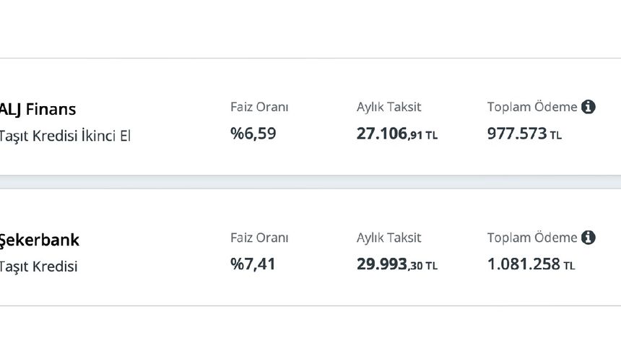Click total payment 1.081.258 TL
Screen dimensions: 621x364
pyautogui.click(x=531, y=264)
